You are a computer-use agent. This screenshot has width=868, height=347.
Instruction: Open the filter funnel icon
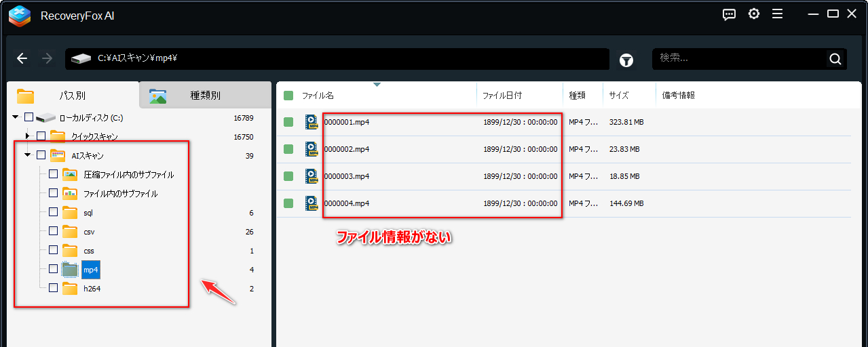click(626, 60)
